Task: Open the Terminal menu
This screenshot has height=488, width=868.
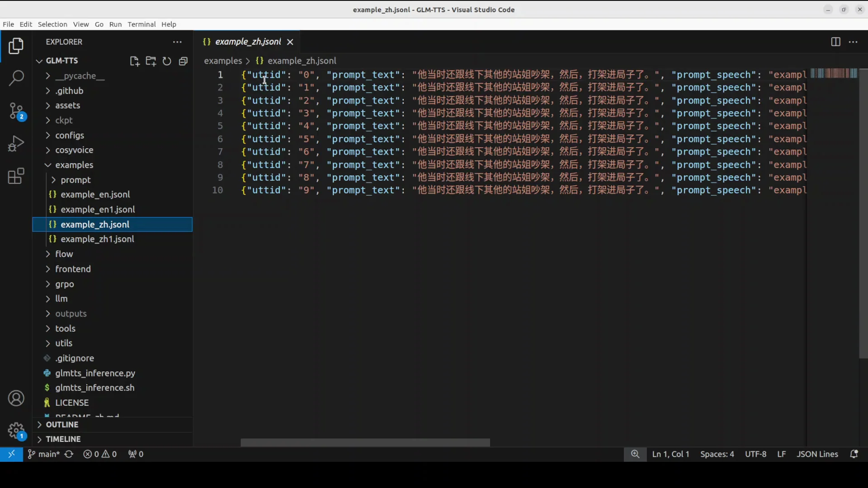Action: (142, 24)
